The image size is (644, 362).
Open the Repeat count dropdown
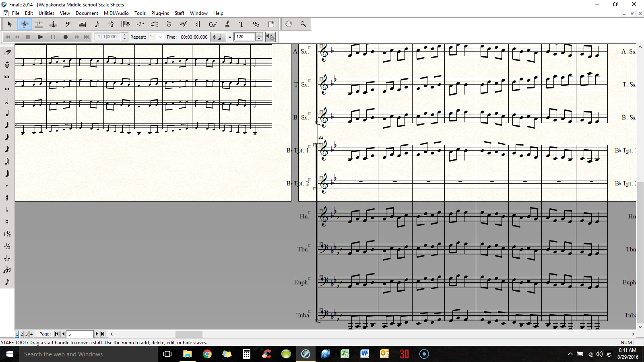pos(161,37)
